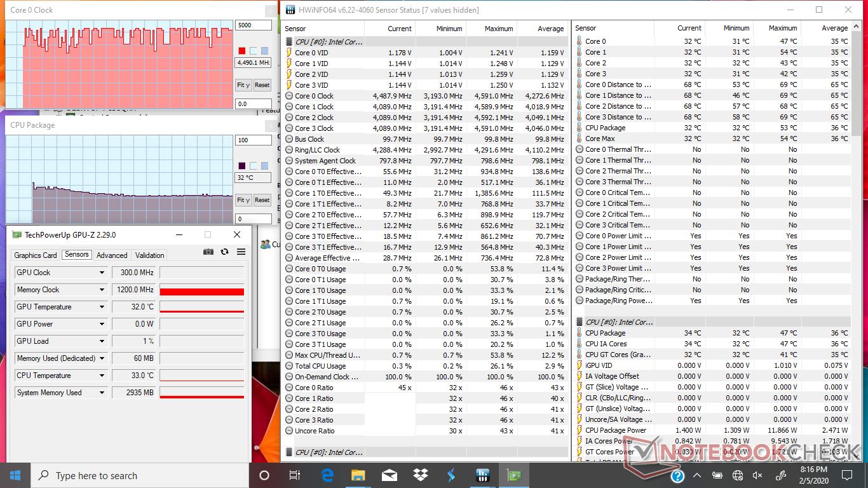Pick the pale cyan swatch in Core 0 Clock graph
The image size is (868, 488).
click(x=254, y=51)
